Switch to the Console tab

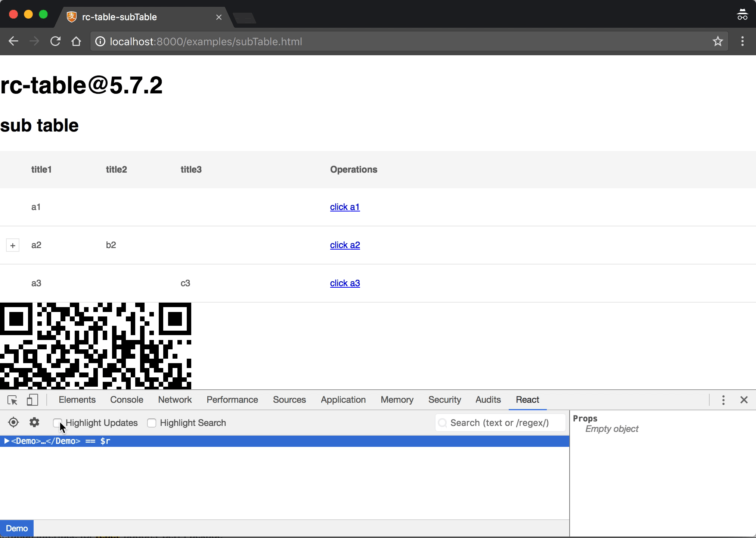pyautogui.click(x=127, y=400)
